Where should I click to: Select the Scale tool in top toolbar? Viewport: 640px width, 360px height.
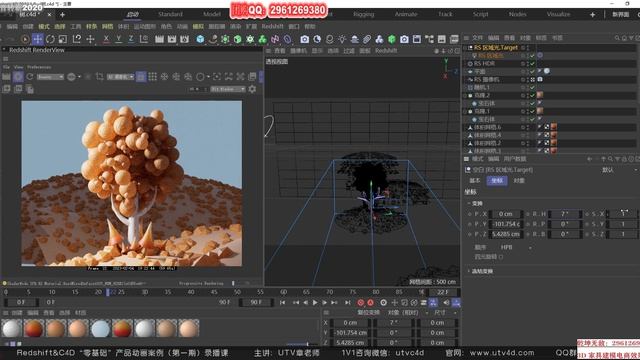click(63, 39)
